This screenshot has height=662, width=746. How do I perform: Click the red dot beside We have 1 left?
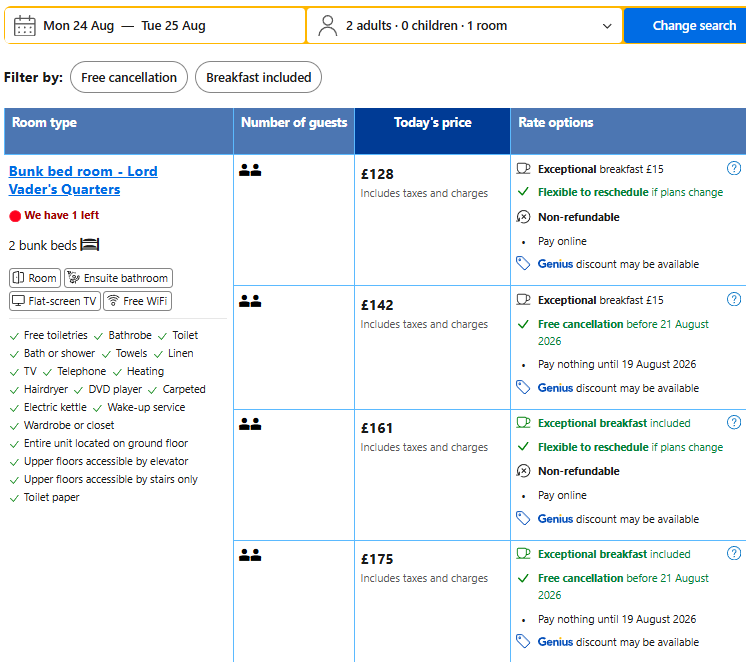pyautogui.click(x=15, y=216)
